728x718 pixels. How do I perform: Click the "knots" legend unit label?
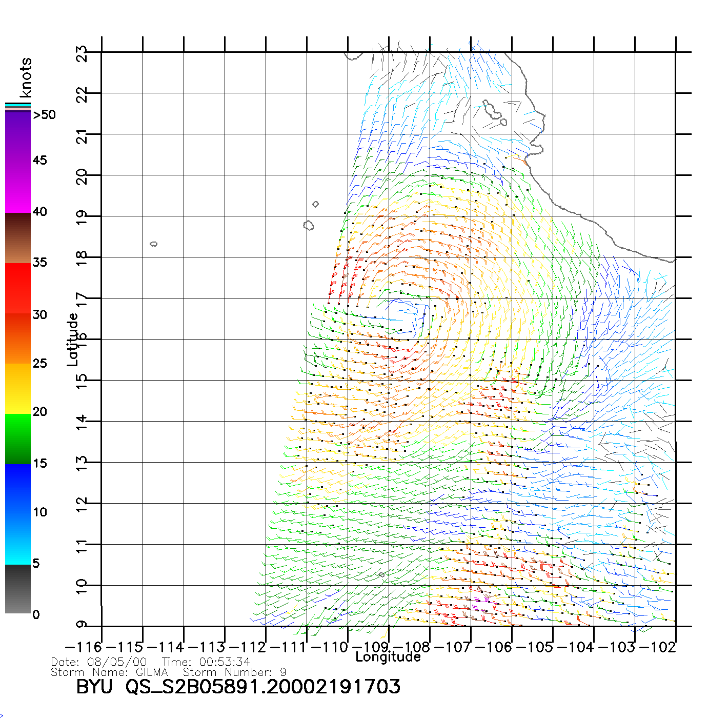tap(25, 77)
